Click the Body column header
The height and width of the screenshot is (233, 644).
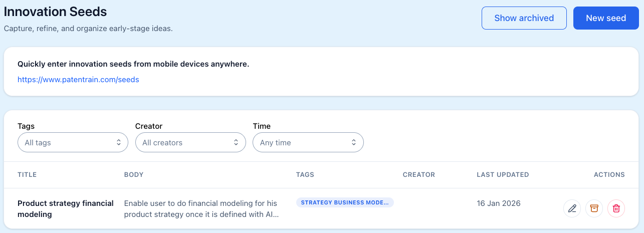(134, 175)
